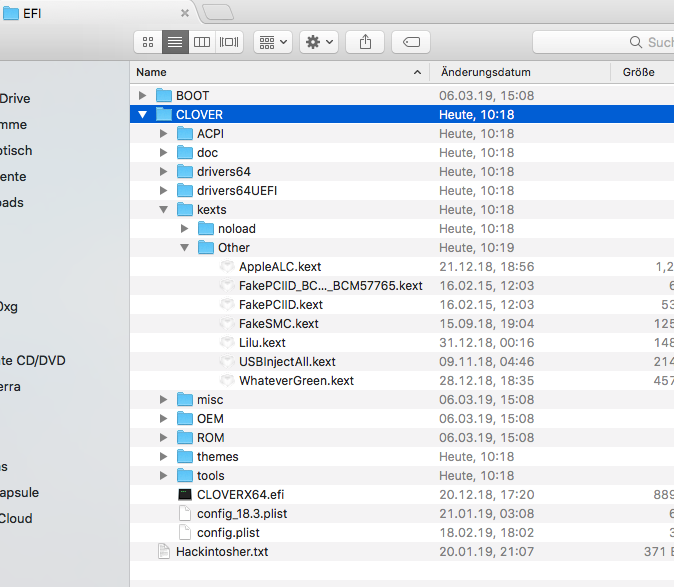Sort by the Name column header

279,72
